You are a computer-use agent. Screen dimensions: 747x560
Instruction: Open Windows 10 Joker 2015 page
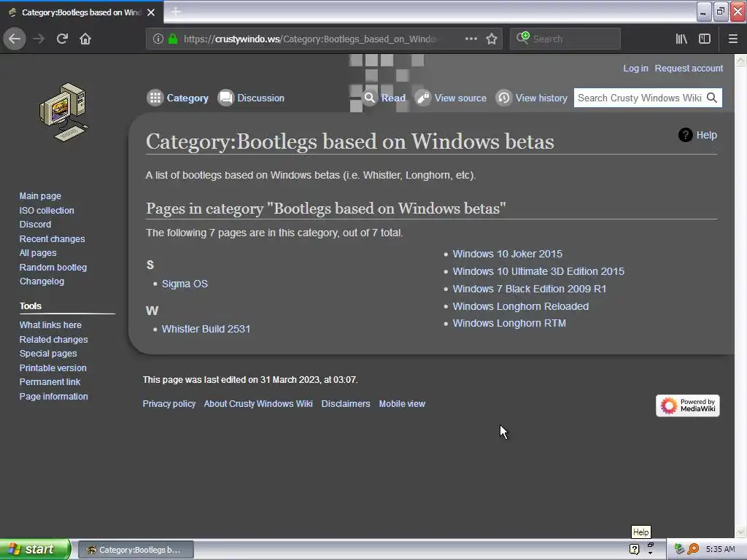click(x=508, y=254)
